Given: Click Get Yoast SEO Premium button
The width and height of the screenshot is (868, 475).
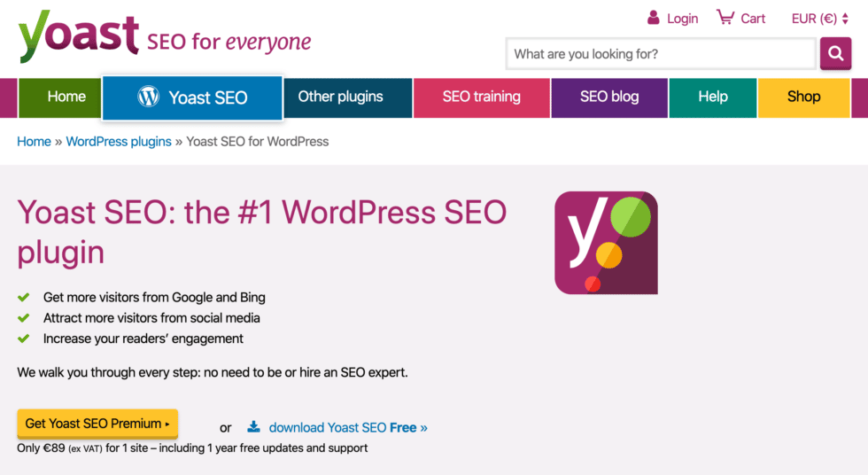Looking at the screenshot, I should pos(97,424).
